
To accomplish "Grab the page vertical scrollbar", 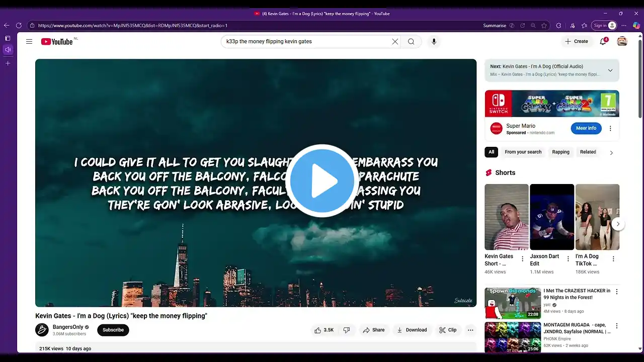I will point(640,78).
